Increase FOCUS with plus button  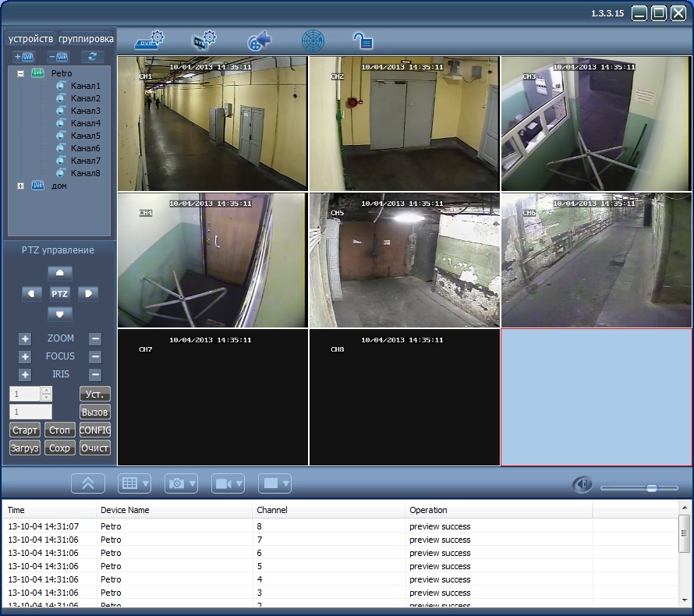(25, 356)
